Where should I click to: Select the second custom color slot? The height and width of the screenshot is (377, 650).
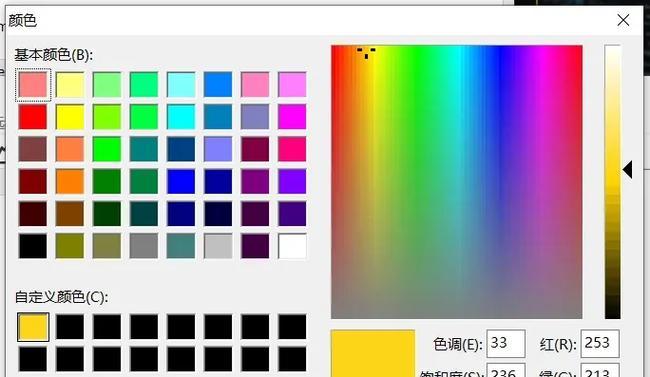coord(70,327)
